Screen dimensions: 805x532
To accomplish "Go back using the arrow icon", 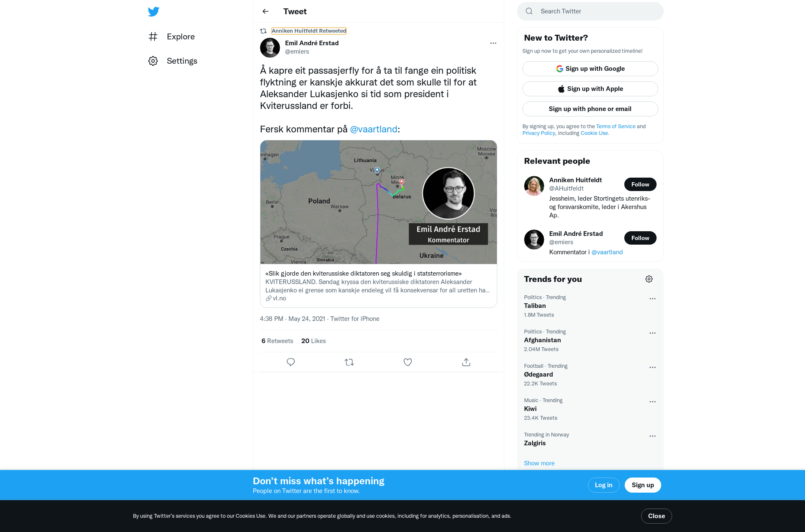I will (x=265, y=11).
